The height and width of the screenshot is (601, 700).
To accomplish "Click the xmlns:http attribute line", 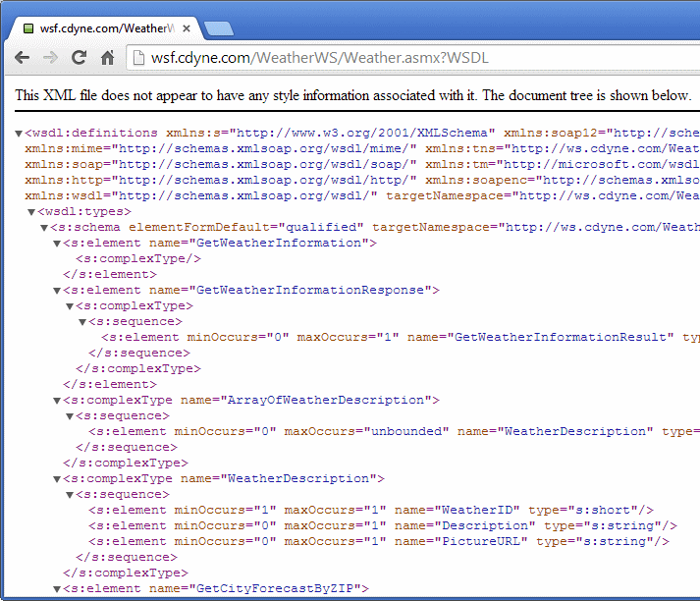I will click(x=362, y=180).
